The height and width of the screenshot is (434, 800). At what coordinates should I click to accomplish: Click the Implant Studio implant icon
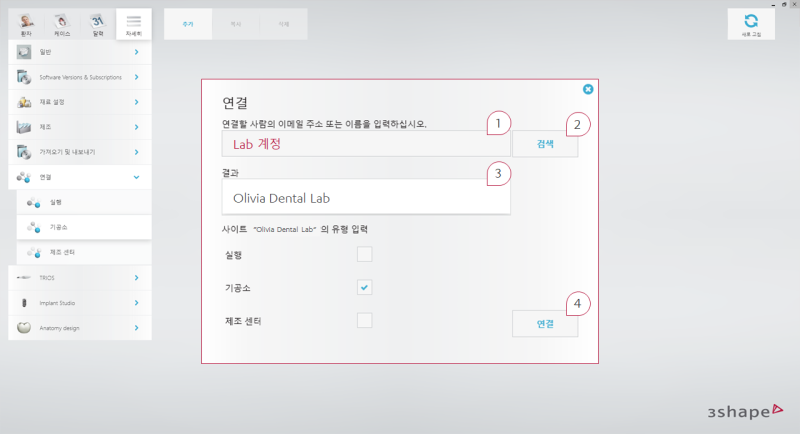(24, 303)
